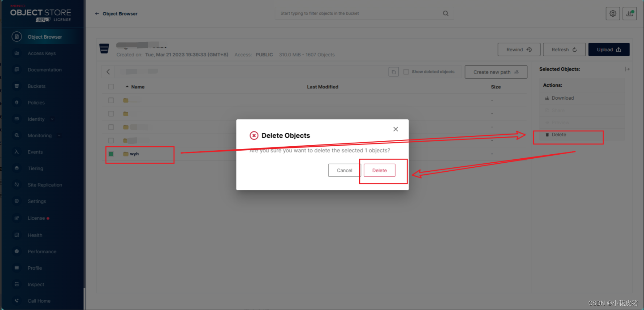Check the first folder row checkbox
Viewport: 644px width, 310px height.
pyautogui.click(x=111, y=100)
